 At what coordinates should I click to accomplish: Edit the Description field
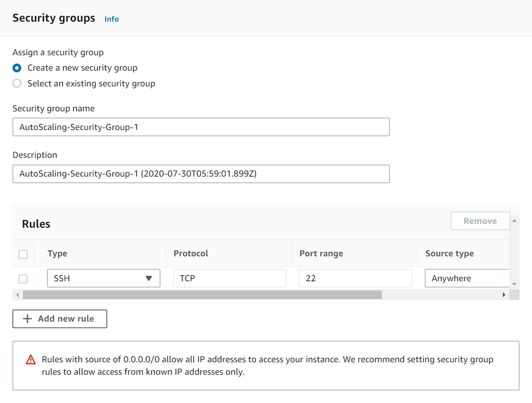coord(201,174)
